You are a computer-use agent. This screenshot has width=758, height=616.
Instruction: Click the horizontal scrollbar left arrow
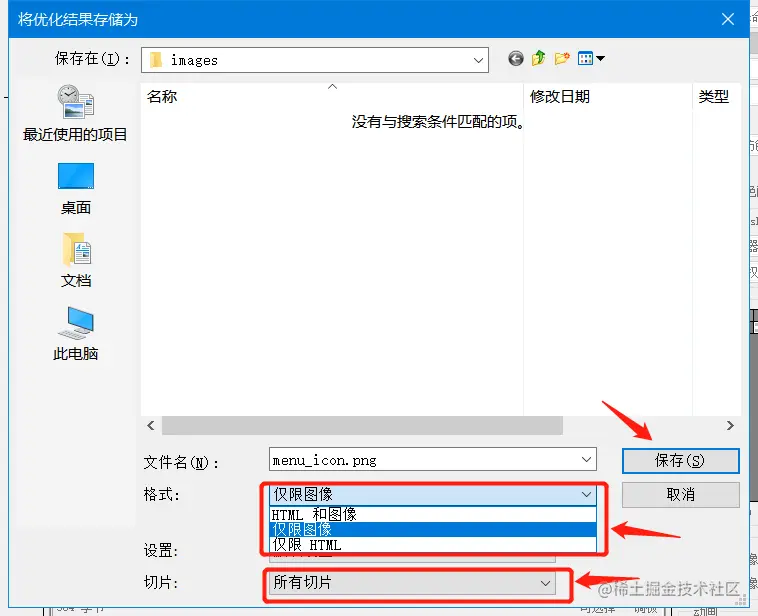(x=151, y=425)
